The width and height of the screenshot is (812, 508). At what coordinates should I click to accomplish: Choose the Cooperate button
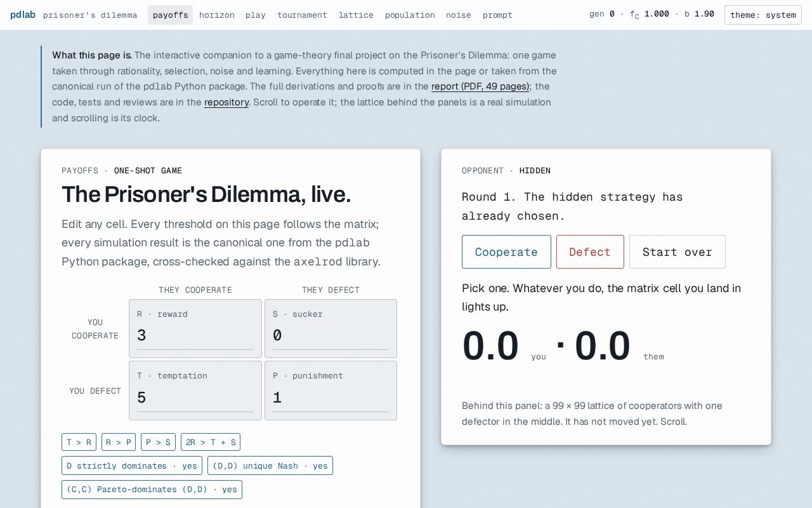click(506, 251)
